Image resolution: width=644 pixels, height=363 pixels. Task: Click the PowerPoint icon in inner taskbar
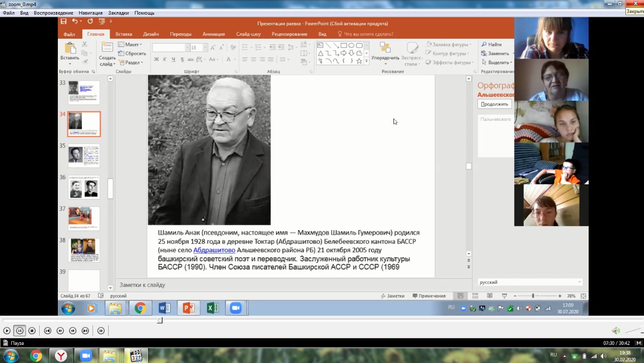(189, 308)
